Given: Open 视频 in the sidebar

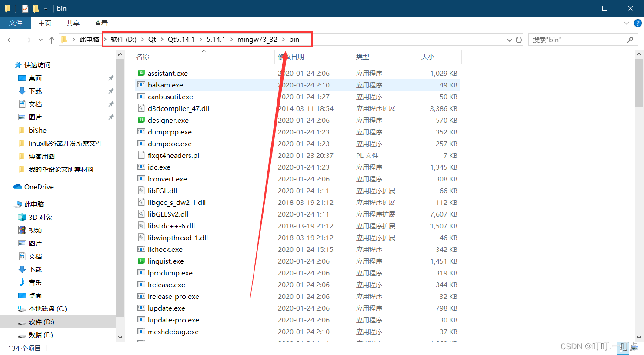Looking at the screenshot, I should (x=35, y=231).
